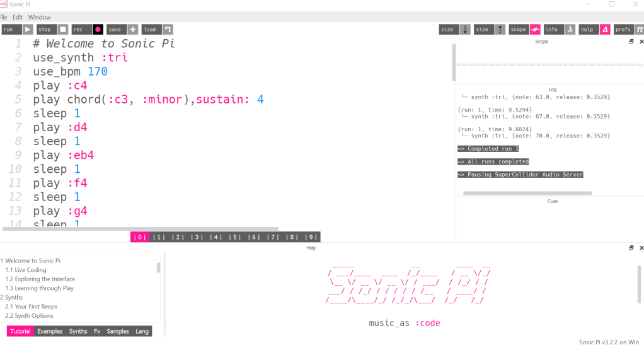Toggle the scope waveform icon

coord(535,30)
